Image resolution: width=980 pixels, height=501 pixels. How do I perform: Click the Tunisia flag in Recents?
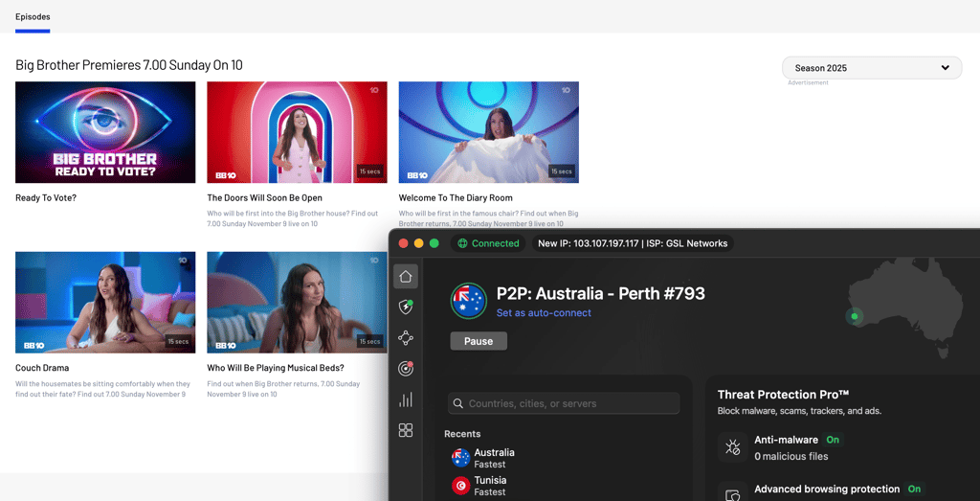click(460, 486)
